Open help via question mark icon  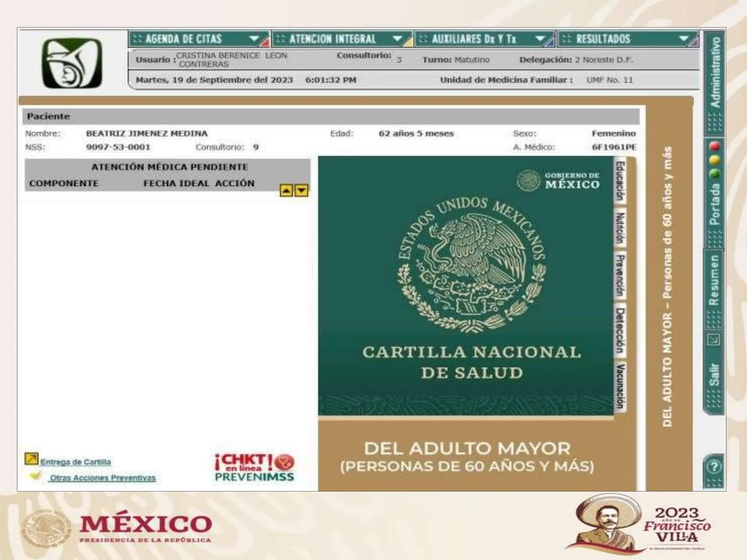[713, 466]
